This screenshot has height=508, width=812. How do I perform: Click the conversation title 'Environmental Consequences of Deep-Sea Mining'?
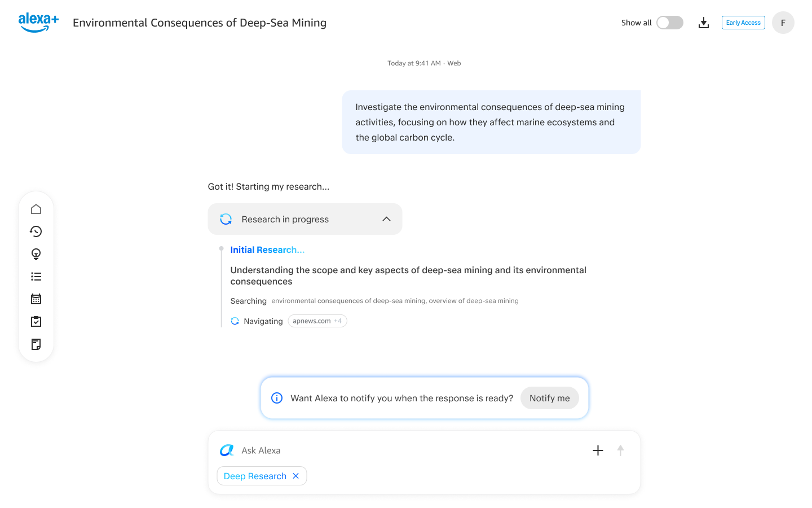[200, 23]
